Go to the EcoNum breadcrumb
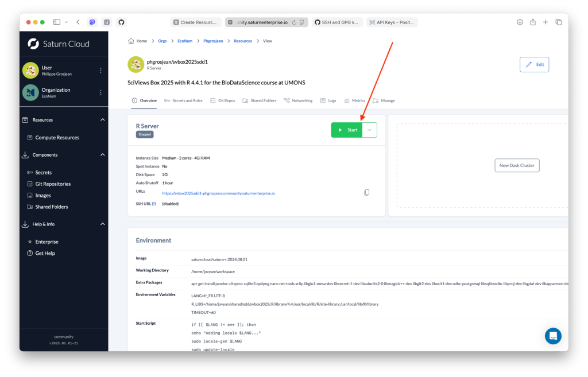 pyautogui.click(x=185, y=41)
